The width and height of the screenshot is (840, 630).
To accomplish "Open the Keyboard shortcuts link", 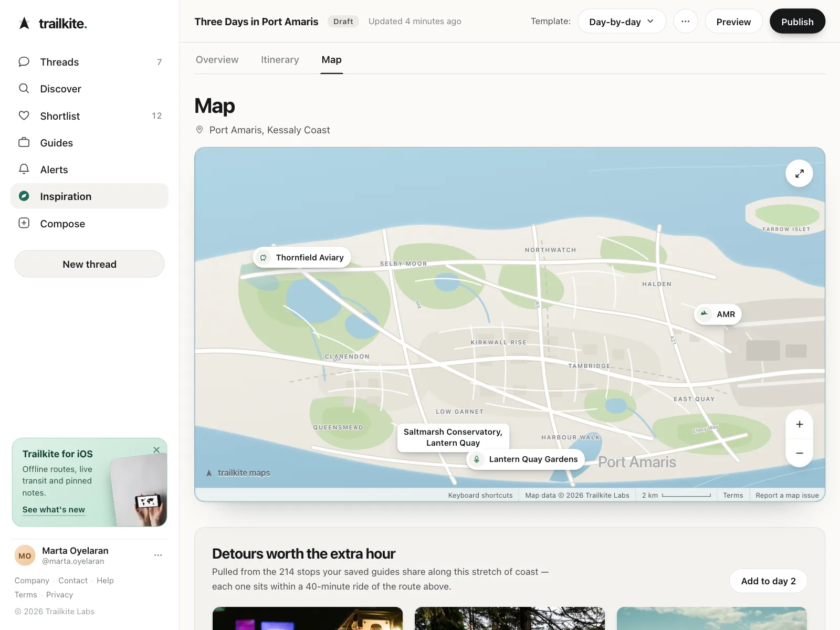I will coord(480,495).
